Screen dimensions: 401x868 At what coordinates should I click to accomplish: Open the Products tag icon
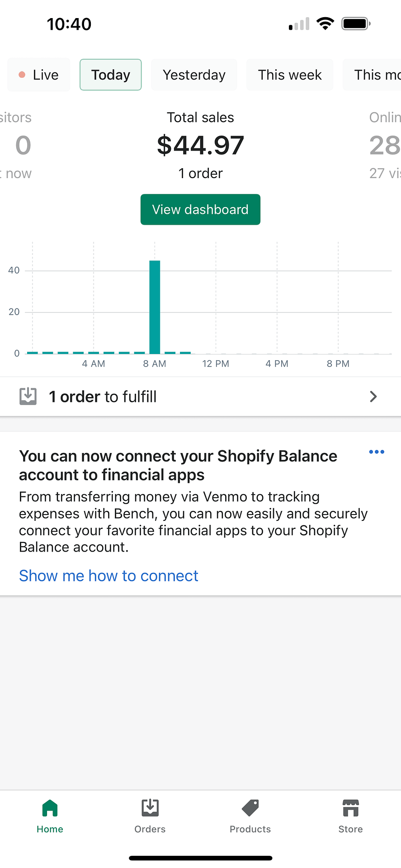coord(250,808)
